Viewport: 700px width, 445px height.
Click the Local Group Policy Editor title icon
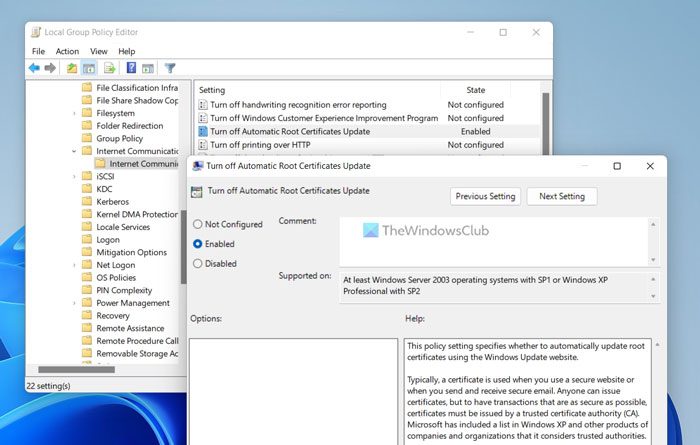pos(36,32)
